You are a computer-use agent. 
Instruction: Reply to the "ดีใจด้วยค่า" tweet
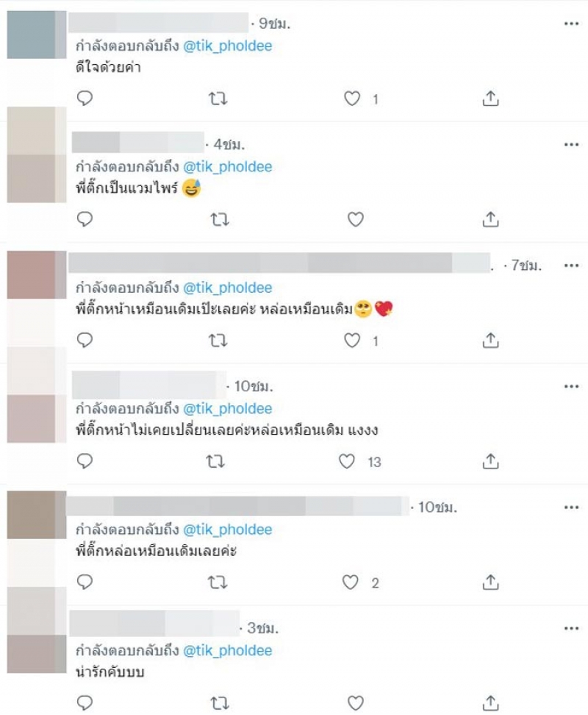click(85, 98)
